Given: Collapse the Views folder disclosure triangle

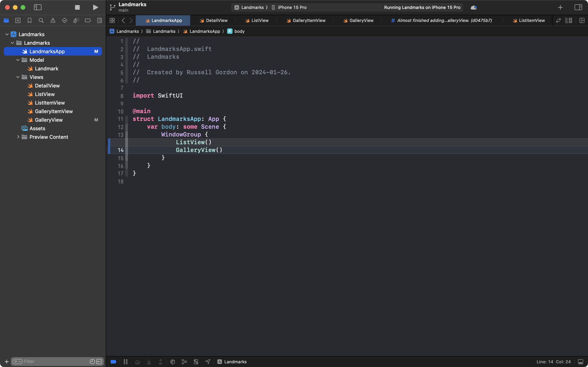Looking at the screenshot, I should pyautogui.click(x=17, y=77).
